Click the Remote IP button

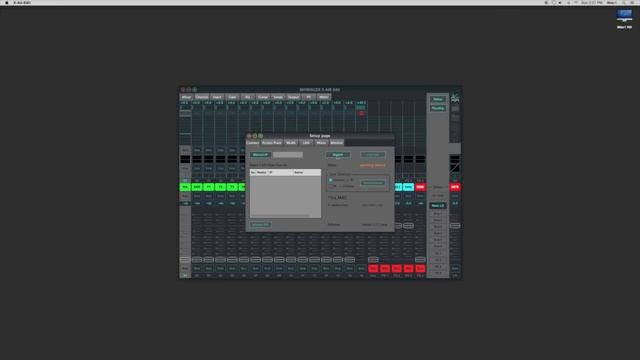point(260,155)
